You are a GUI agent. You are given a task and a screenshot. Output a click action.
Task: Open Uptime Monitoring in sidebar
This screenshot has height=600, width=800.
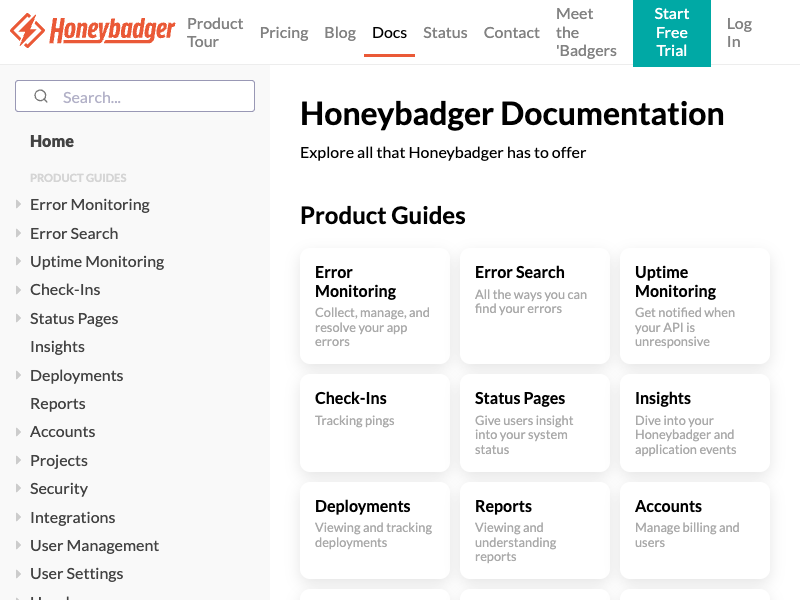tap(97, 261)
